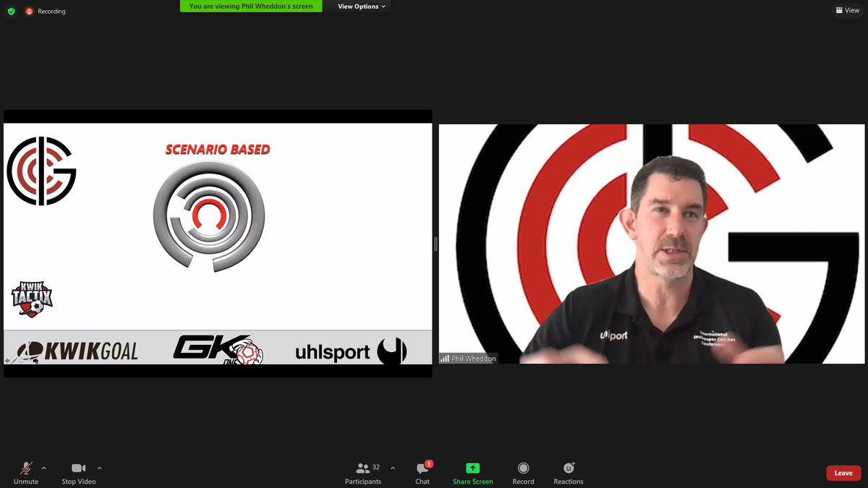Select Phil Wheddon's video tile

(x=652, y=244)
